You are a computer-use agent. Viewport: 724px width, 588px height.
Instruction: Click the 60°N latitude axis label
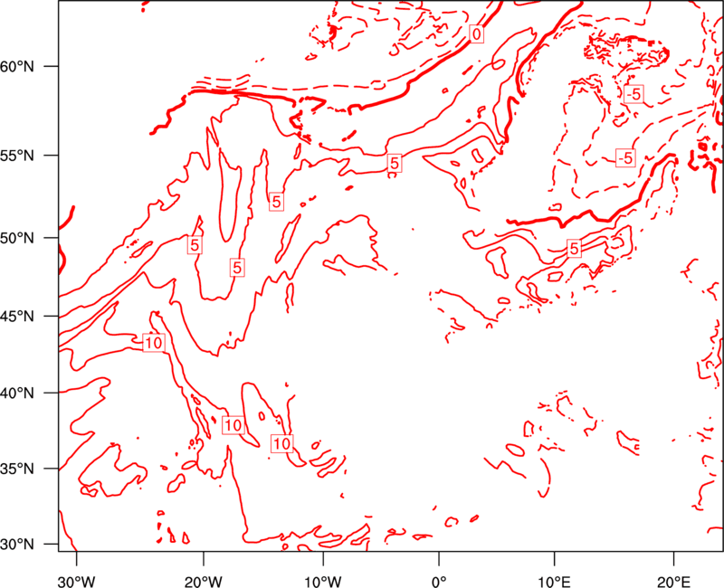click(17, 66)
